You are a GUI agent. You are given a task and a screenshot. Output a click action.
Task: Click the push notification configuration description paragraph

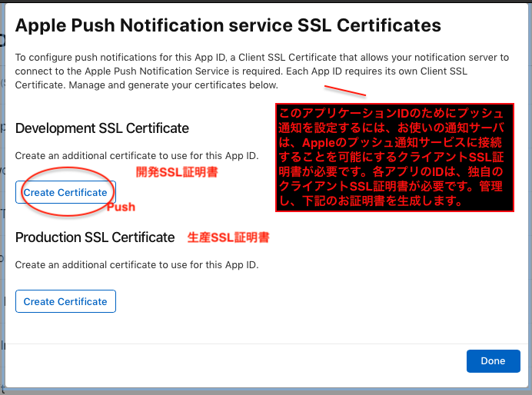(x=262, y=71)
